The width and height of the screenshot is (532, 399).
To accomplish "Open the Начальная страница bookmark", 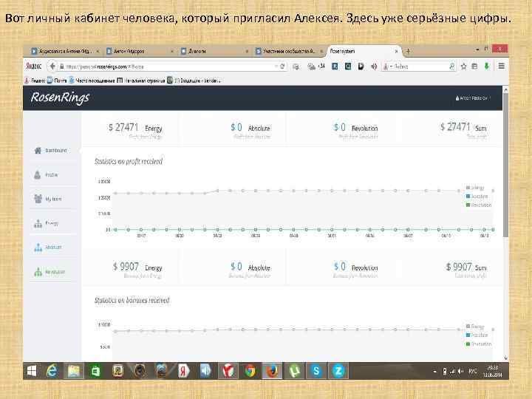I will point(141,81).
